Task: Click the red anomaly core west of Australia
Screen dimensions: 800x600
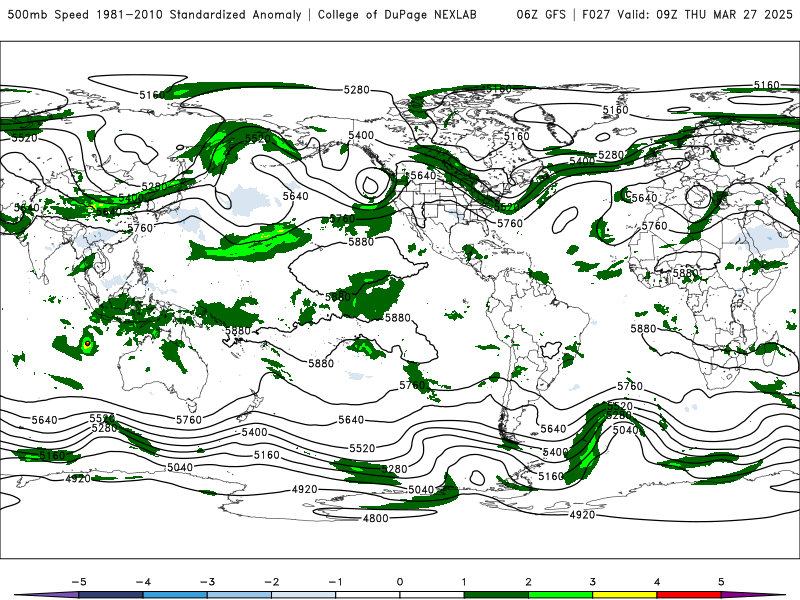Action: [87, 344]
